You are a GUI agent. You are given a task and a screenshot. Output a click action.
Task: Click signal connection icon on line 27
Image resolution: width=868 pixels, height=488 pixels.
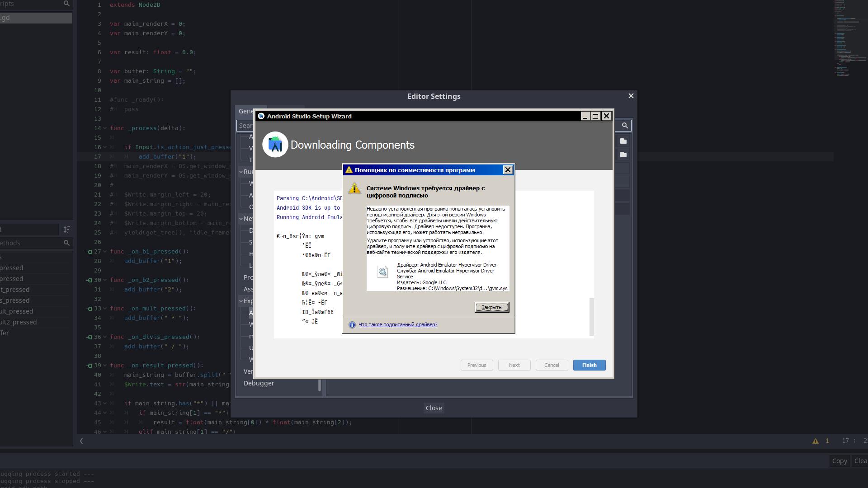point(89,252)
